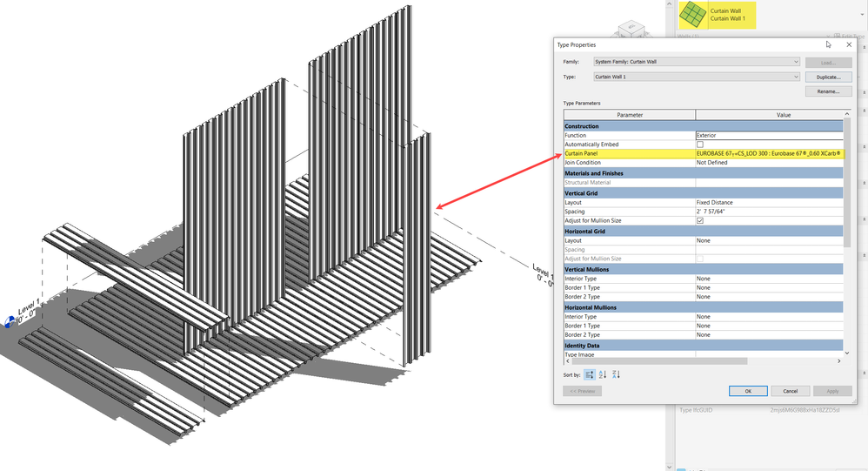The image size is (868, 471).
Task: Select Join Condition value Not Defined
Action: pyautogui.click(x=770, y=162)
